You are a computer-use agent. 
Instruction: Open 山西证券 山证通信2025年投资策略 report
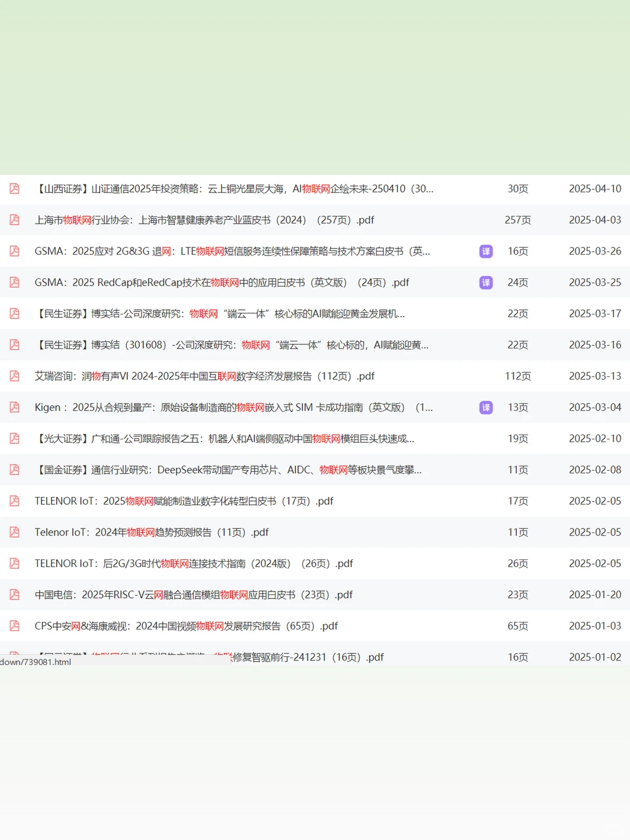234,188
